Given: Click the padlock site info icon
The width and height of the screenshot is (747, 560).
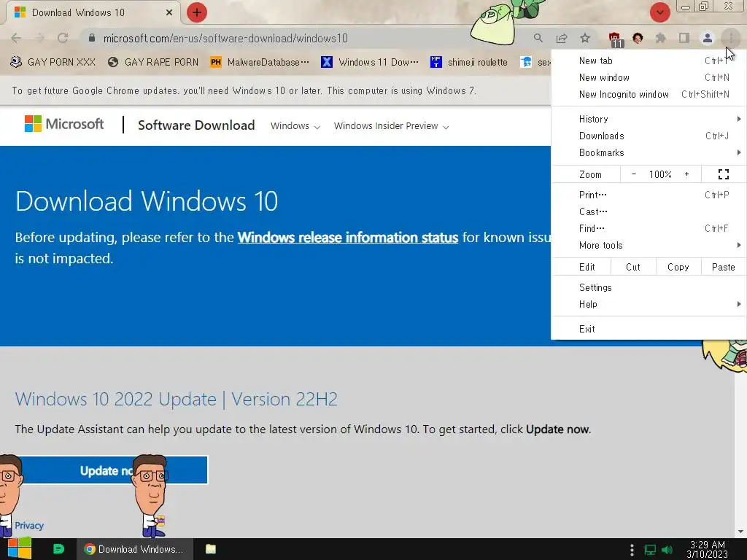Looking at the screenshot, I should pos(92,38).
